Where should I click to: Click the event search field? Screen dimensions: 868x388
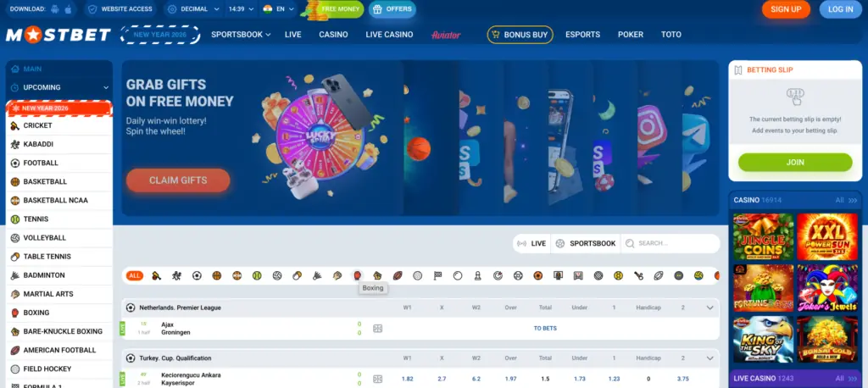pyautogui.click(x=670, y=243)
